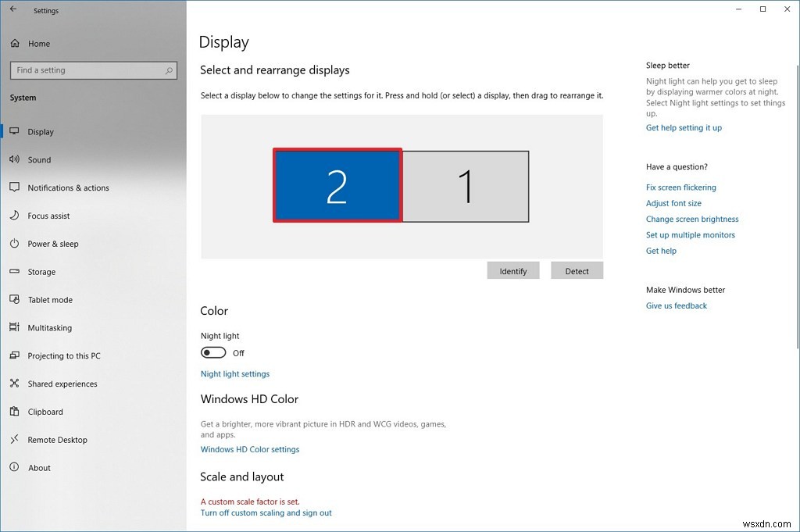Open Adjust font size link

pos(673,203)
